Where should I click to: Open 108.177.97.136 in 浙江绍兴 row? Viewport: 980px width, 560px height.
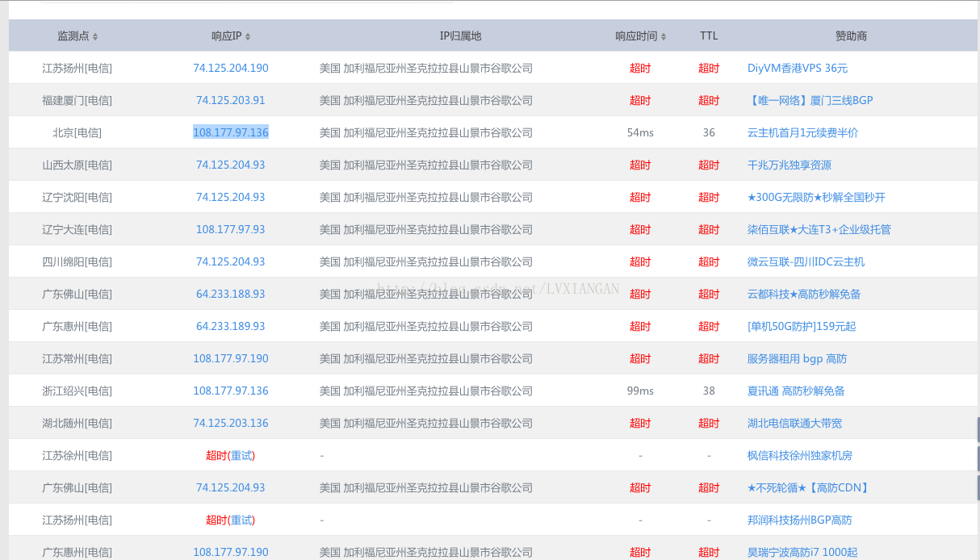coord(231,391)
